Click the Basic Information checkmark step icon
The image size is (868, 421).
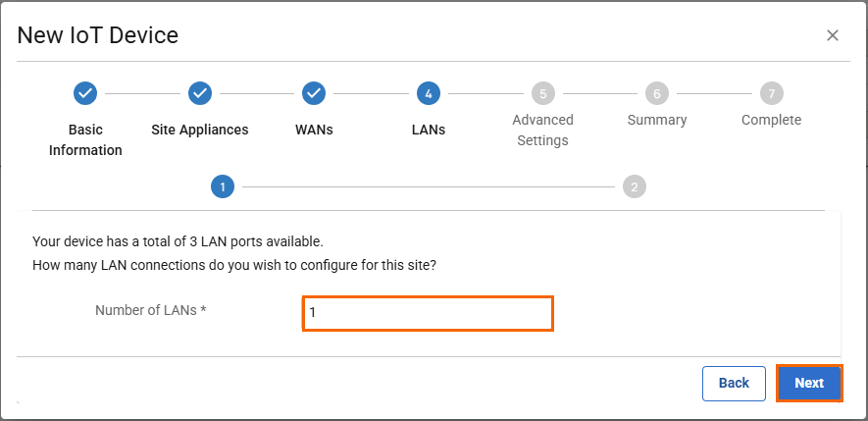click(x=85, y=93)
